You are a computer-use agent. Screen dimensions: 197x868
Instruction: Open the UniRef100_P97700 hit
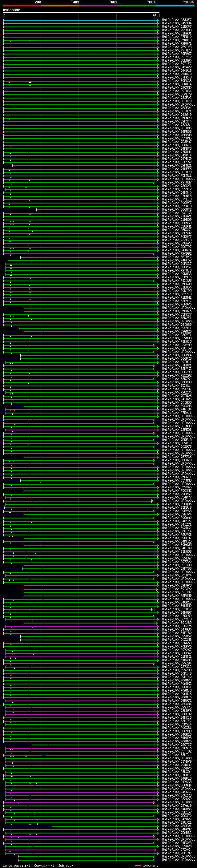177,562
